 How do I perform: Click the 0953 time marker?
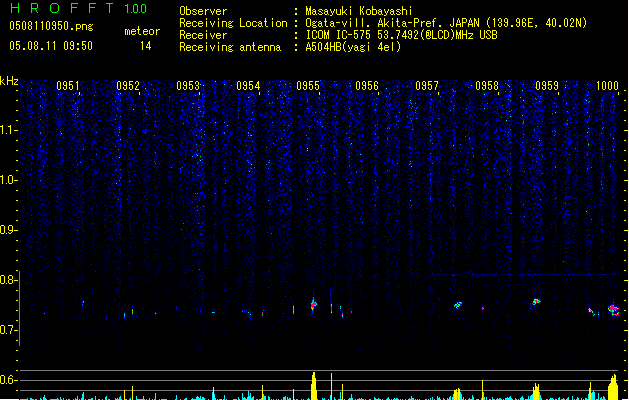pos(188,86)
